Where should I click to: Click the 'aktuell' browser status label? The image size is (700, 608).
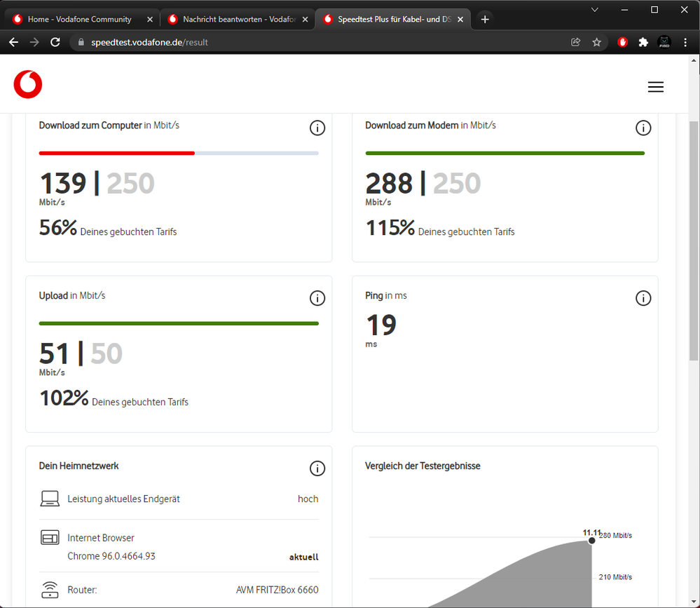coord(303,557)
